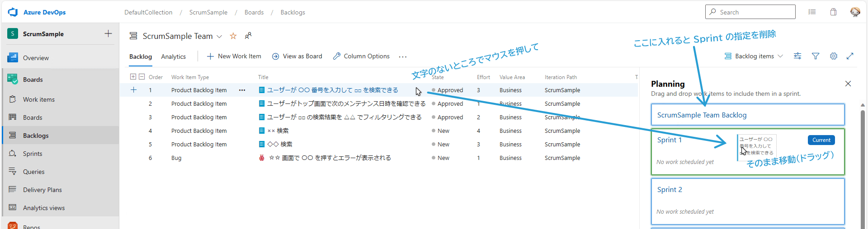868x229 pixels.
Task: Enter full screen mode icon
Action: coord(850,56)
